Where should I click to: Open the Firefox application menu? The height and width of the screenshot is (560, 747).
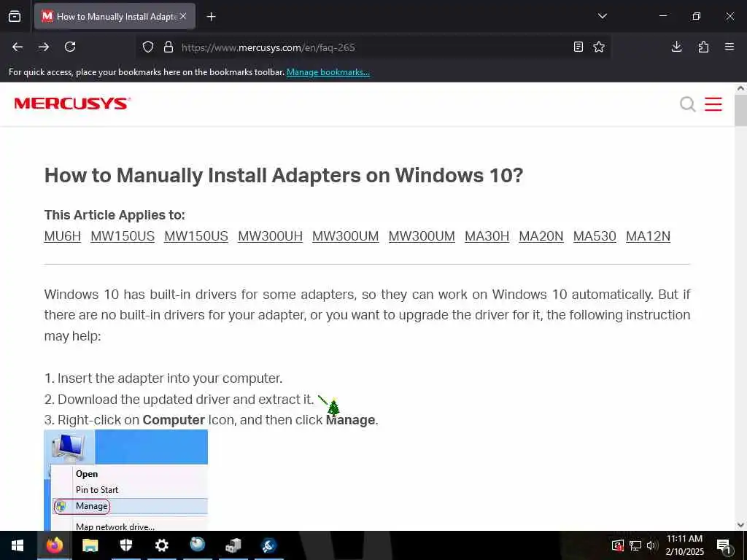point(729,47)
